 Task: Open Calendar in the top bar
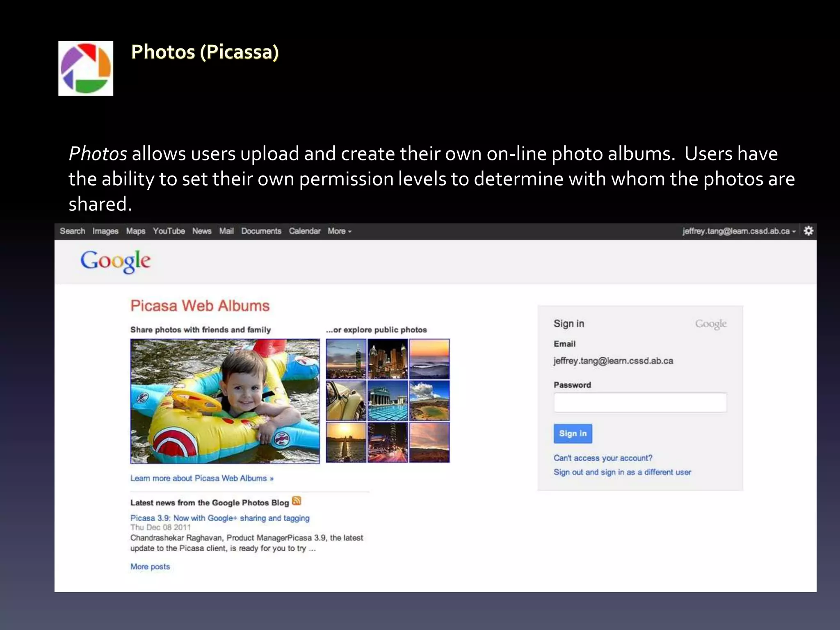click(x=305, y=231)
